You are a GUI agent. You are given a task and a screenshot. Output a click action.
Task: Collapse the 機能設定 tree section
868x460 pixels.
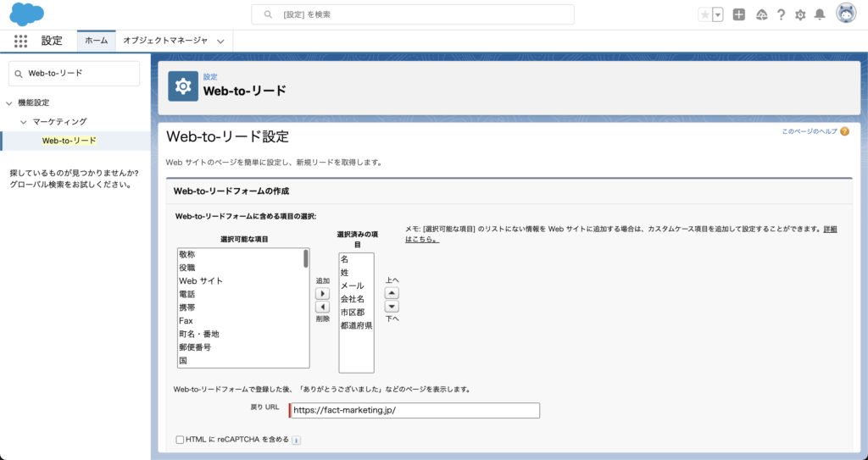pyautogui.click(x=8, y=103)
